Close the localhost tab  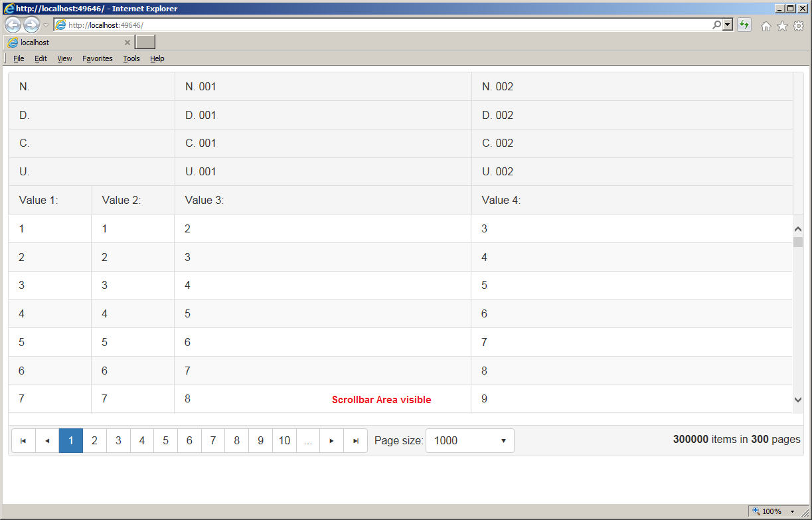(x=127, y=43)
